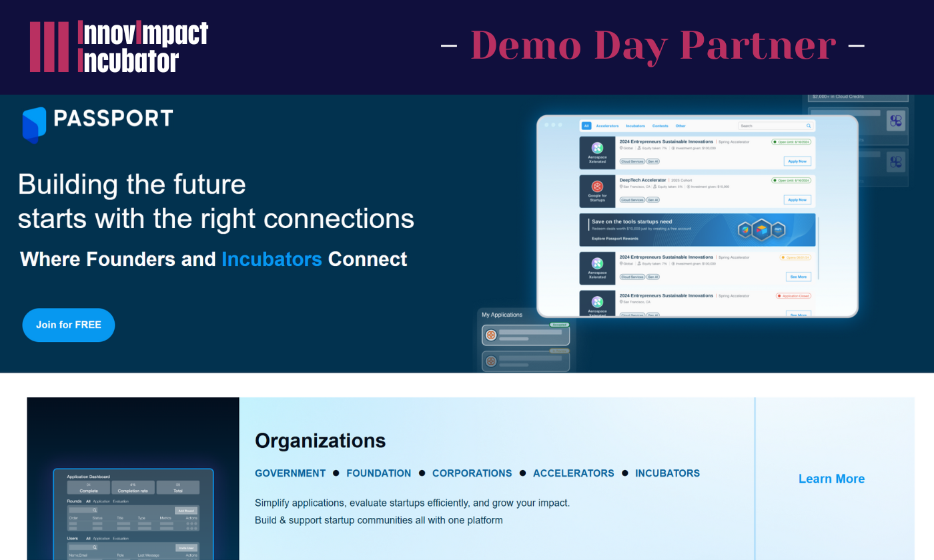
Task: Click the Passport shield logo icon
Action: 34,125
